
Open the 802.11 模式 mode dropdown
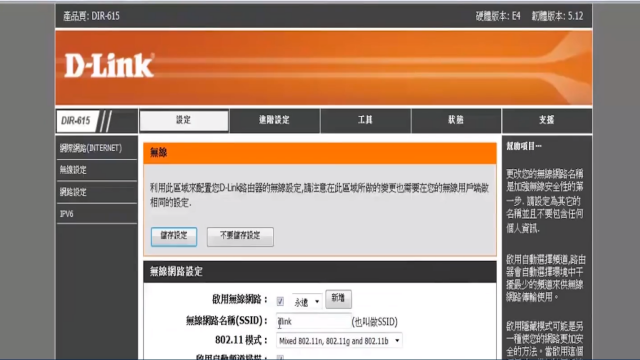(x=339, y=341)
